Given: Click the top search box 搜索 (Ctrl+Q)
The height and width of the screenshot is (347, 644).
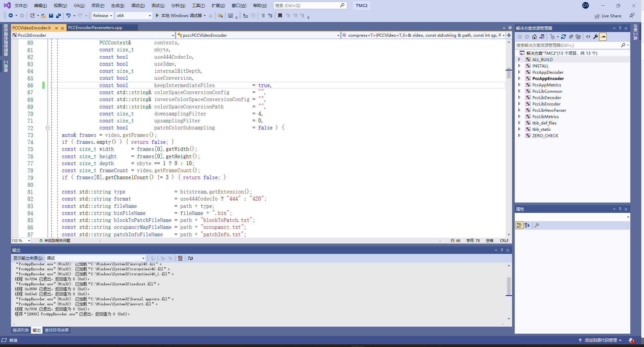Looking at the screenshot, I should point(310,5).
